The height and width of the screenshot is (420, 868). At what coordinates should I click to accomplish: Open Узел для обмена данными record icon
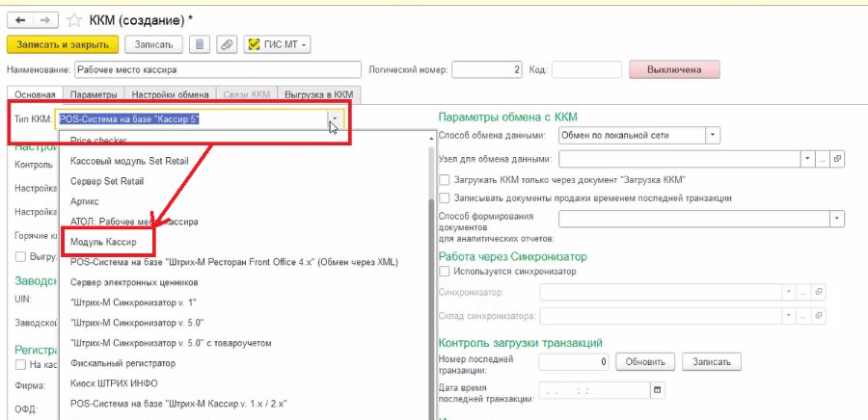coord(837,159)
